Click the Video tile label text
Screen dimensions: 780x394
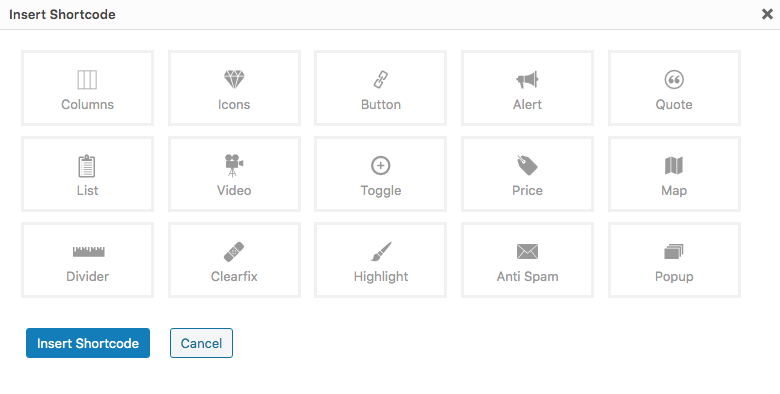(234, 191)
